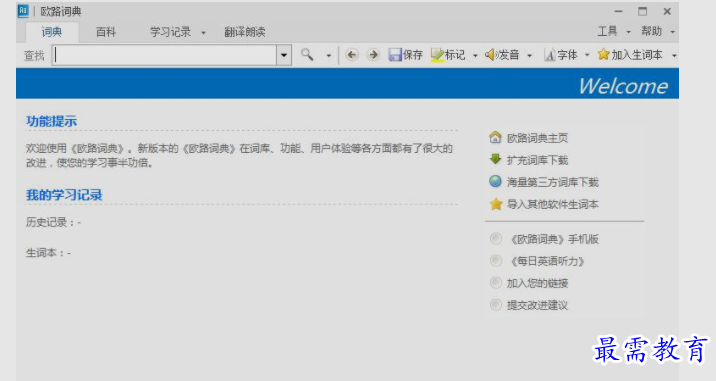Image resolution: width=716 pixels, height=381 pixels.
Task: Open the 扩充词库下载 link
Action: point(537,160)
